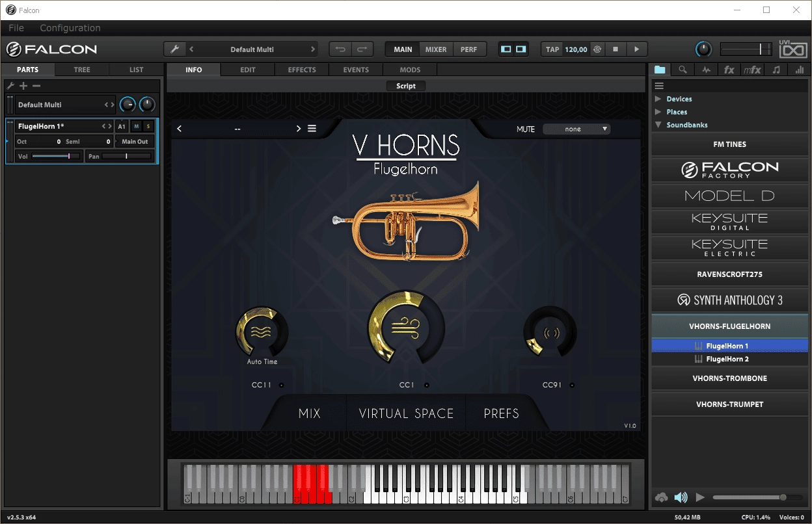Switch to the MODS tab

coord(410,70)
